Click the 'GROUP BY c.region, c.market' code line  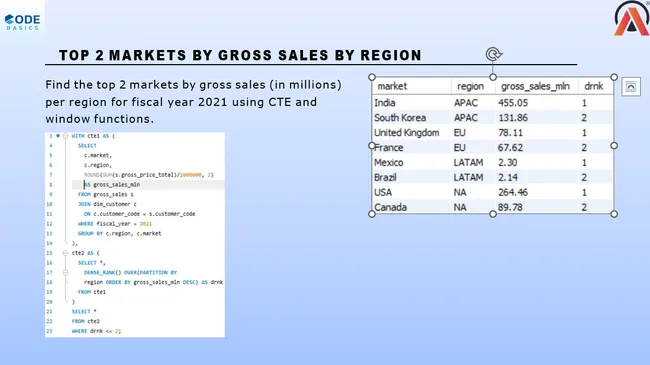tap(119, 234)
